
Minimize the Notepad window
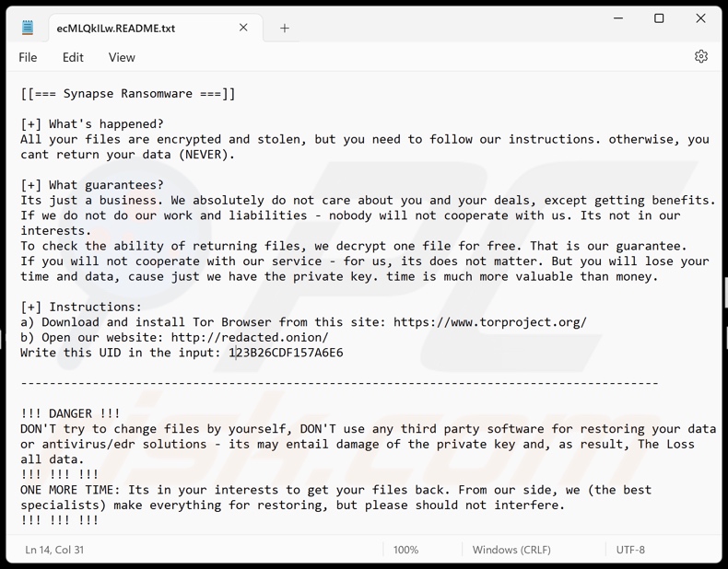point(617,18)
